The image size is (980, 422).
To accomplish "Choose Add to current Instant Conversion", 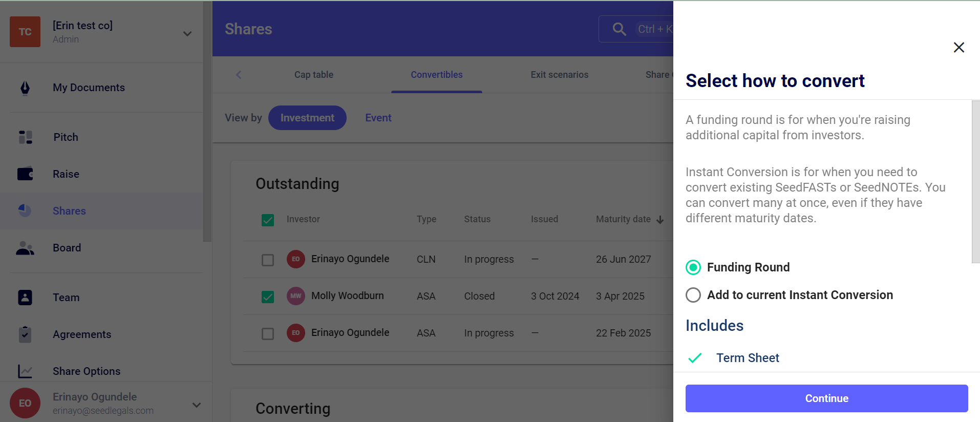I will point(693,295).
